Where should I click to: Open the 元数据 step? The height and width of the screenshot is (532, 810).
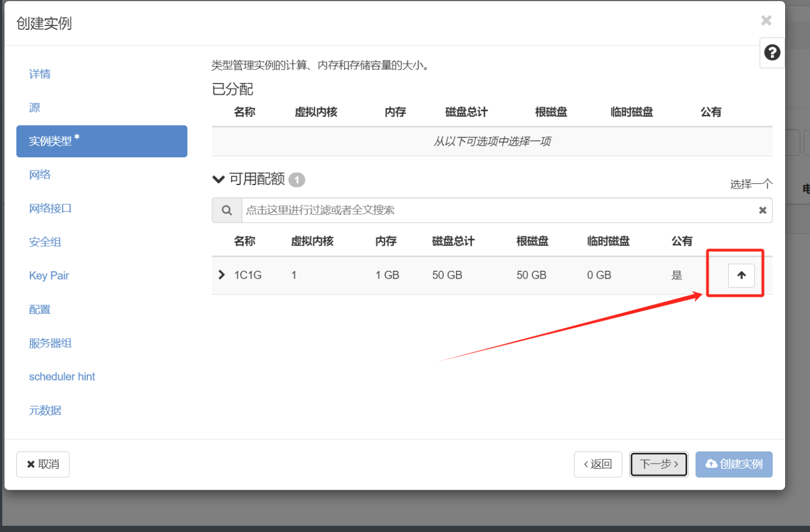(45, 411)
